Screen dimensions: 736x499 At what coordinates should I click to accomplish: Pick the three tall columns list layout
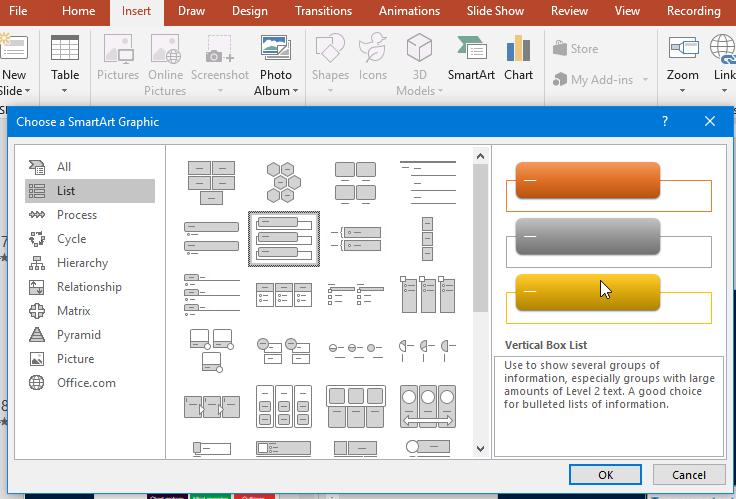(428, 294)
